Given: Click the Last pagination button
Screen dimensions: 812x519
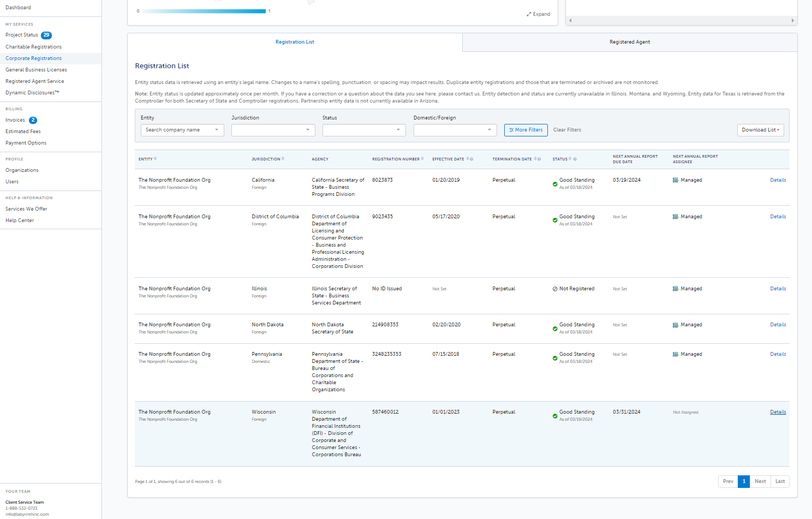Looking at the screenshot, I should coord(780,481).
